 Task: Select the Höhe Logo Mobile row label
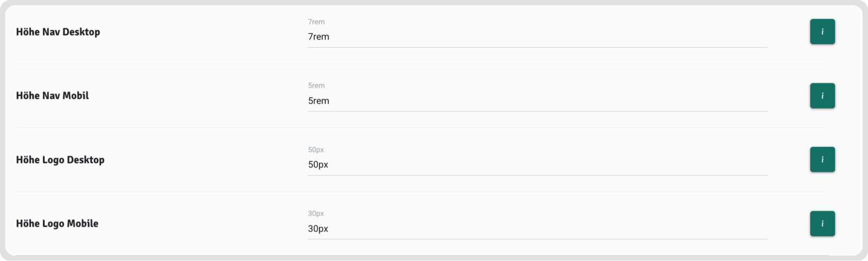(x=57, y=223)
